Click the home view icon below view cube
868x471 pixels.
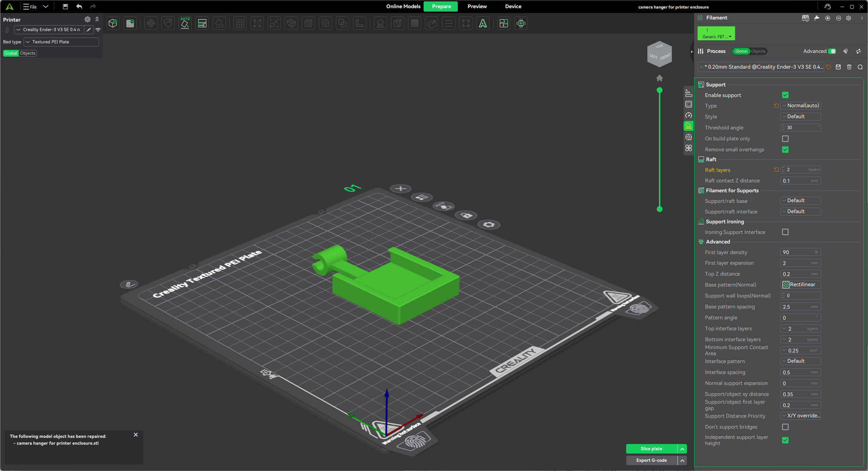(660, 78)
